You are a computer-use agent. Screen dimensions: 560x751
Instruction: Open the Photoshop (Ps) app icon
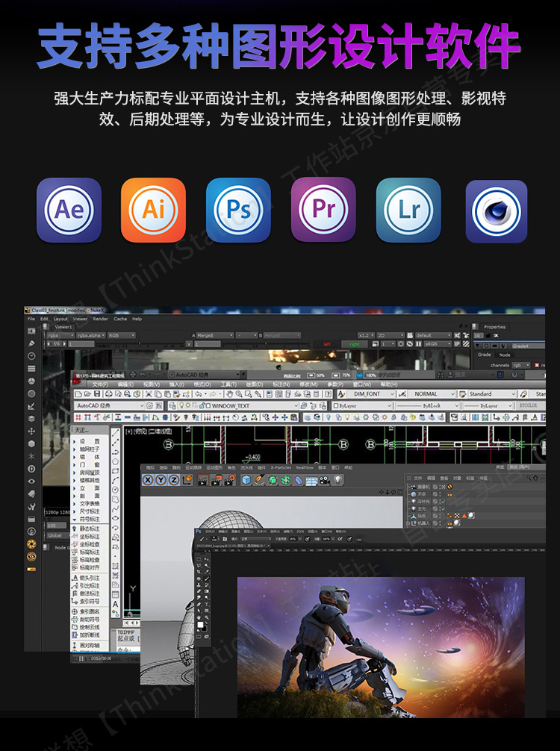tap(238, 210)
